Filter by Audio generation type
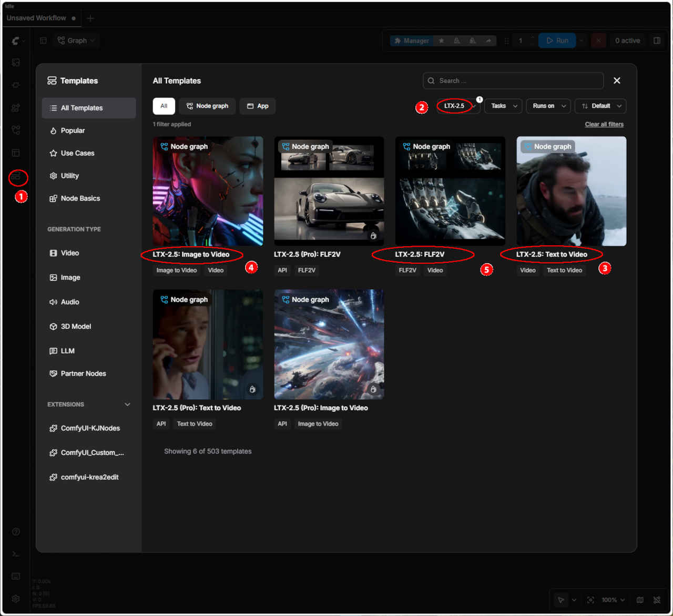 (x=88, y=302)
